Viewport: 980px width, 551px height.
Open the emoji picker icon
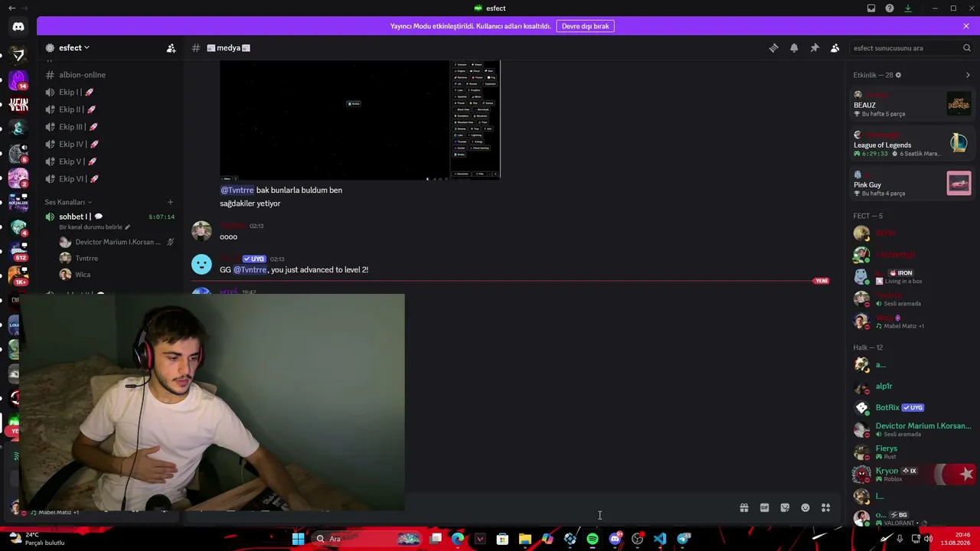(x=805, y=507)
